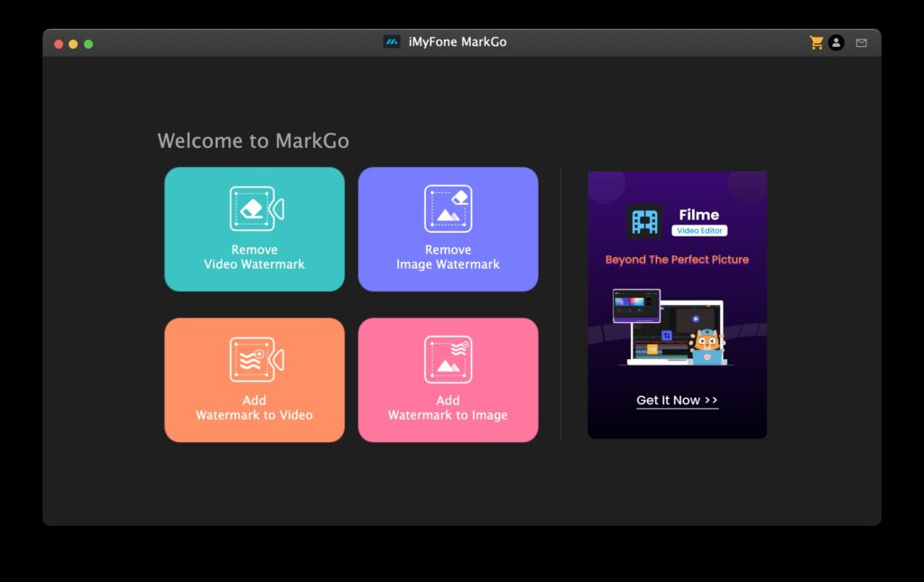Viewport: 924px width, 582px height.
Task: Click 'Beyond The Perfect Picture' text
Action: pos(677,260)
